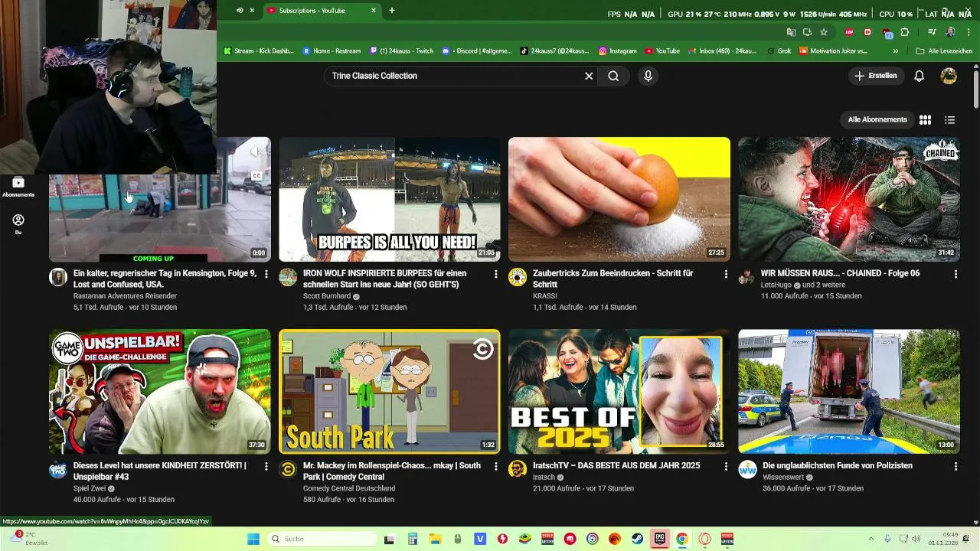Screen dimensions: 980x551
Task: Click Alle Abonnements link
Action: coord(877,119)
